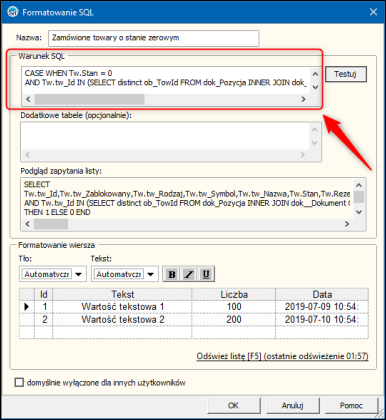Image resolution: width=386 pixels, height=420 pixels.
Task: Click the Testuj button
Action: coord(345,74)
